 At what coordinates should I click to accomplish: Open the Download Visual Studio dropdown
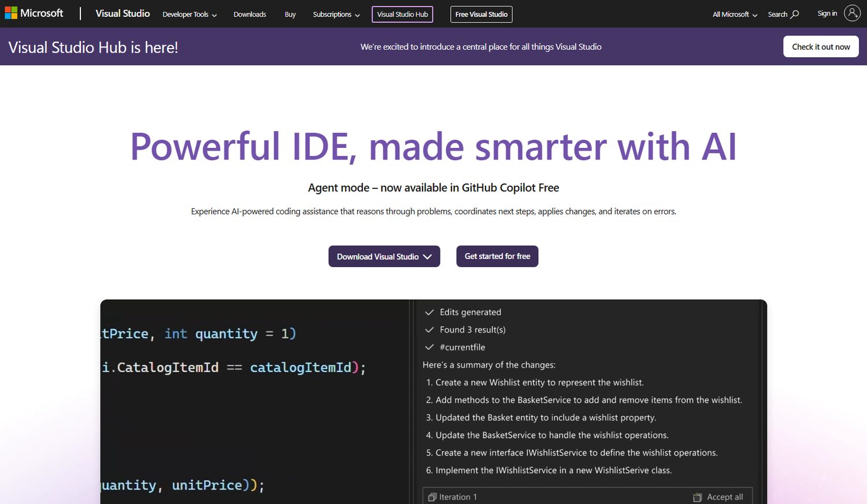coord(384,257)
